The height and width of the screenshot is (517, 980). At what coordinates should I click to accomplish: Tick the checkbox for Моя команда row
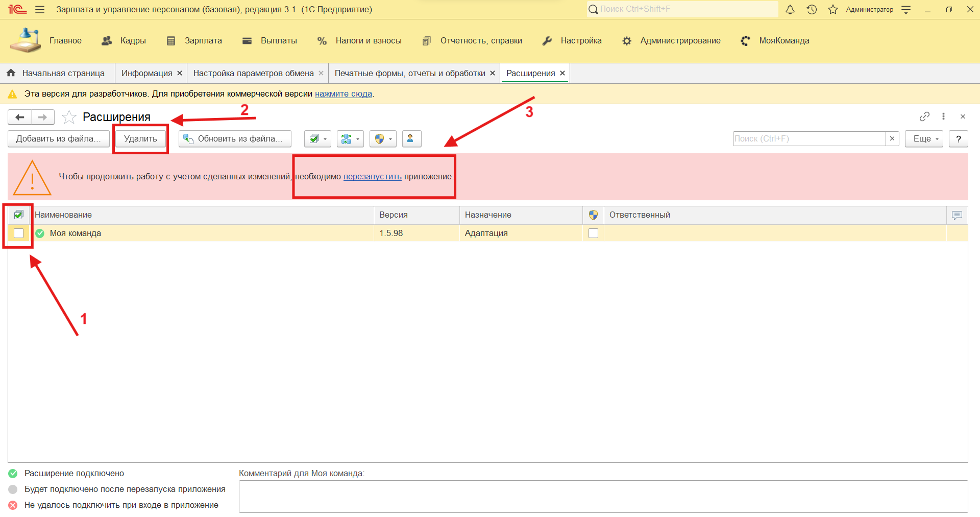click(19, 233)
